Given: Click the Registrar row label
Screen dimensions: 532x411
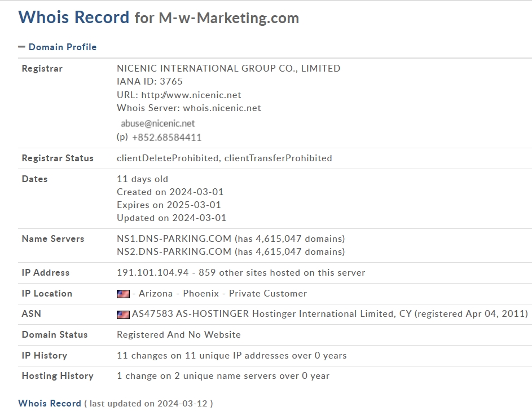Looking at the screenshot, I should [x=42, y=69].
